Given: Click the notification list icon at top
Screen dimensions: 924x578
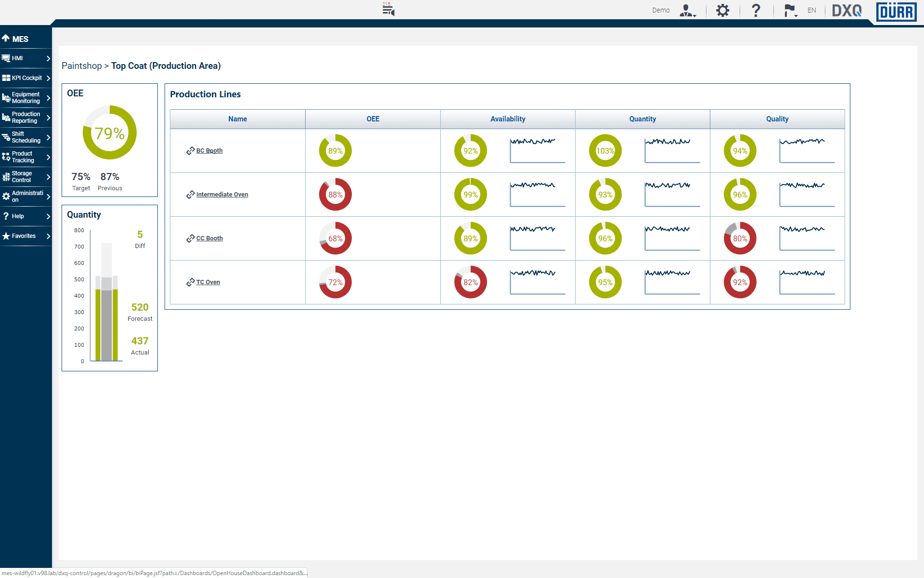Looking at the screenshot, I should click(x=388, y=9).
